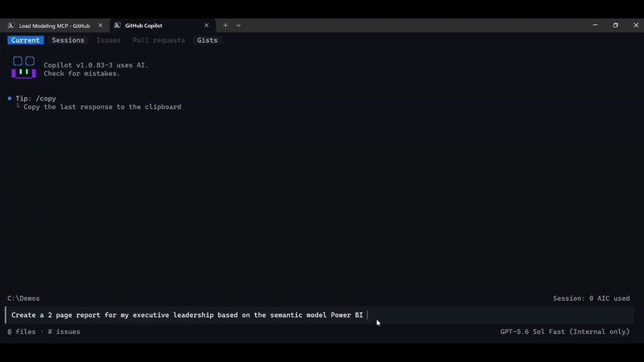Open the Issues view
Viewport: 644px width, 362px height.
pyautogui.click(x=109, y=40)
